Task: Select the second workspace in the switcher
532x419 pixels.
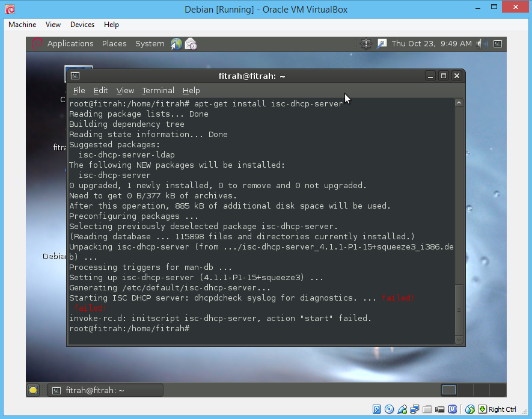Action: pos(465,390)
